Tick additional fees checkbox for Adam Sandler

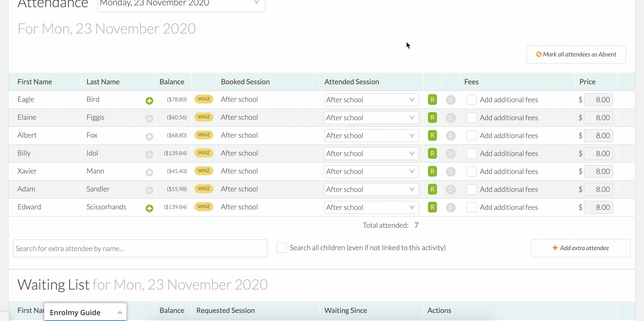pos(471,189)
